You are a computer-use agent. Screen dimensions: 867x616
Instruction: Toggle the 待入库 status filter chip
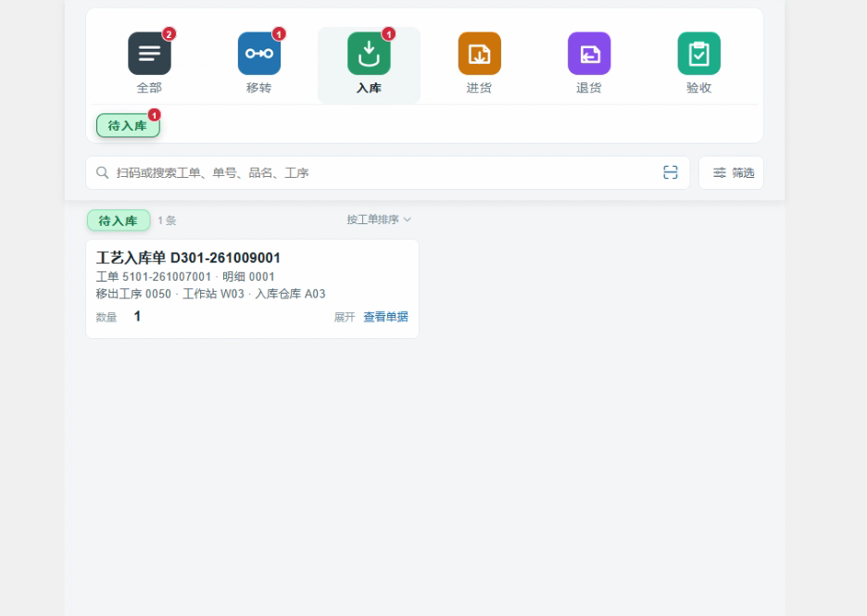[x=128, y=126]
